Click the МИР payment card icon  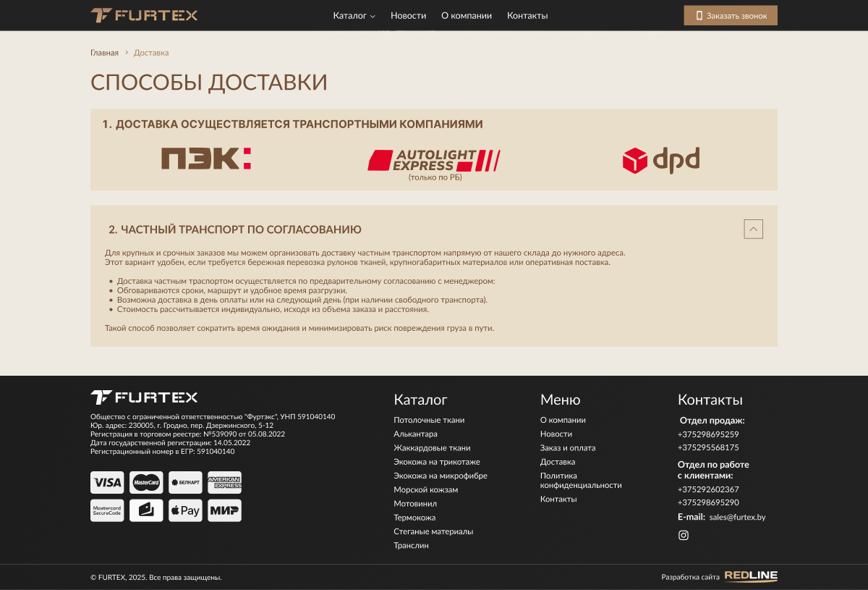pos(224,510)
